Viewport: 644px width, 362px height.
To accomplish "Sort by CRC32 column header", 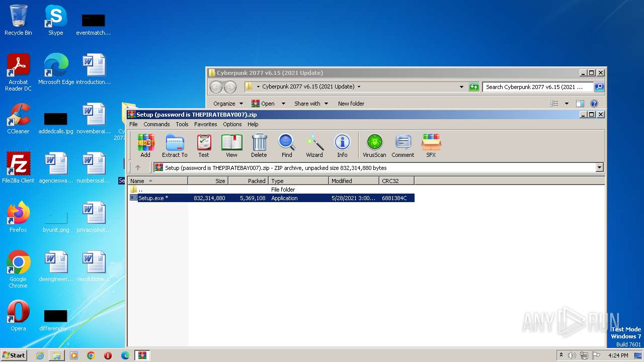I will tap(396, 181).
